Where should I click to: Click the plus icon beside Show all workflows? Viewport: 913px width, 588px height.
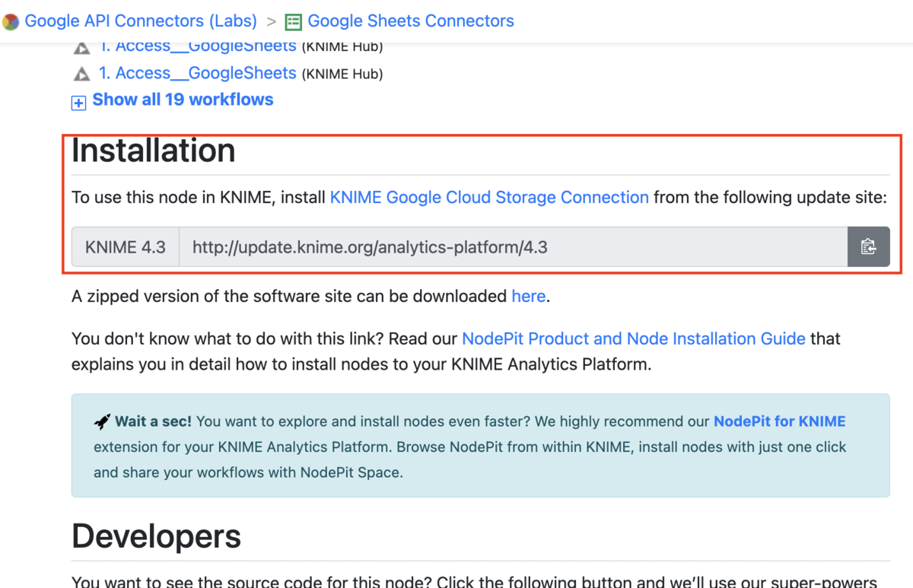(78, 101)
